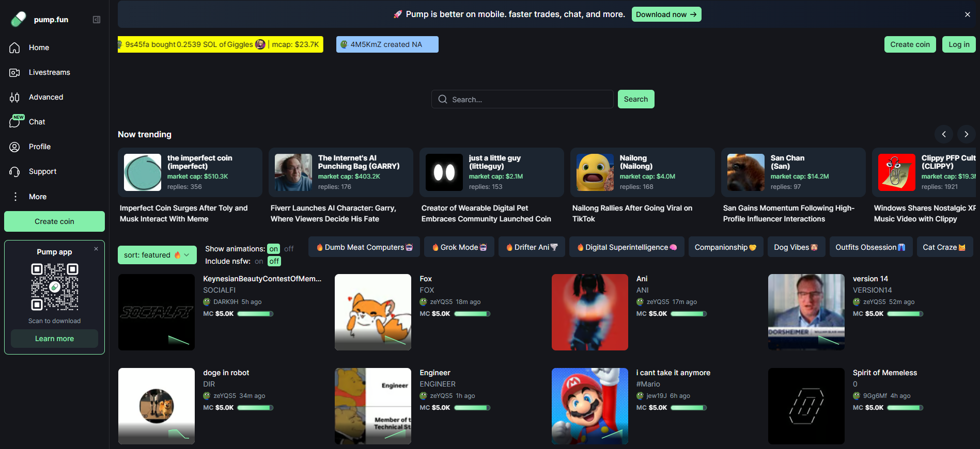The height and width of the screenshot is (449, 980).
Task: Click the Log in button
Action: (958, 44)
